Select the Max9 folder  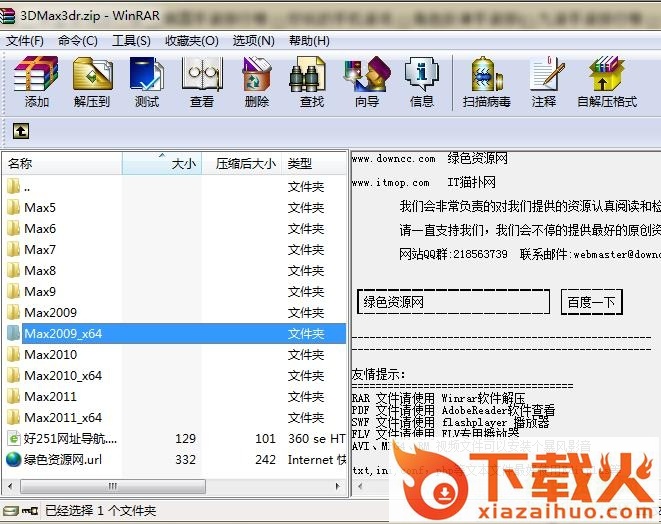(x=173, y=291)
